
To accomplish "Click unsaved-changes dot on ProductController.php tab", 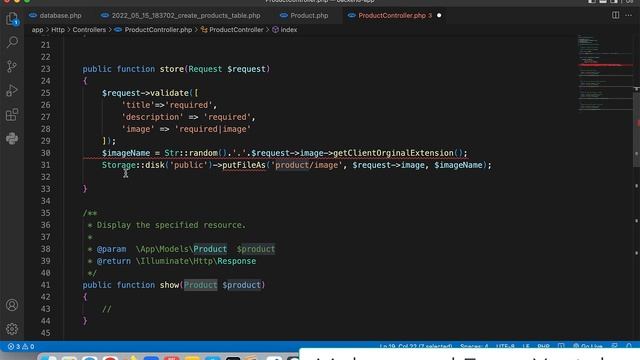I will click(439, 16).
